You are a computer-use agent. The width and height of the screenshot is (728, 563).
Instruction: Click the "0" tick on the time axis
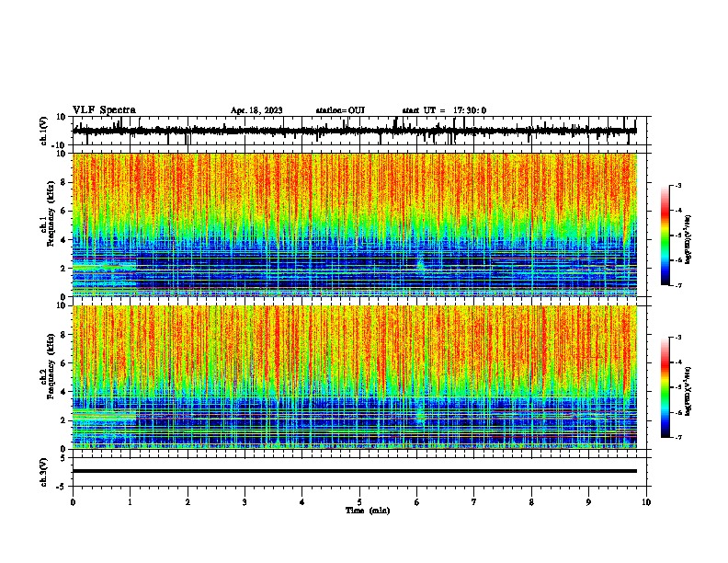pyautogui.click(x=73, y=502)
